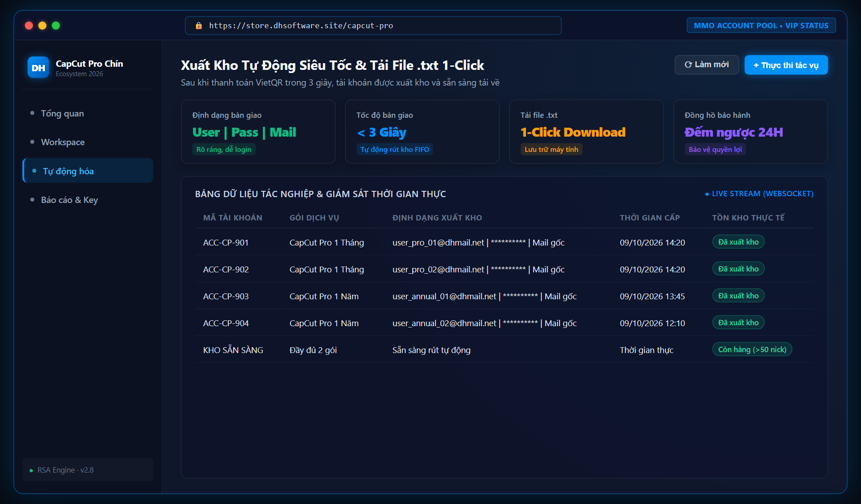Click user_annual_01@dhmail.net export entry
The width and height of the screenshot is (861, 504).
(484, 296)
